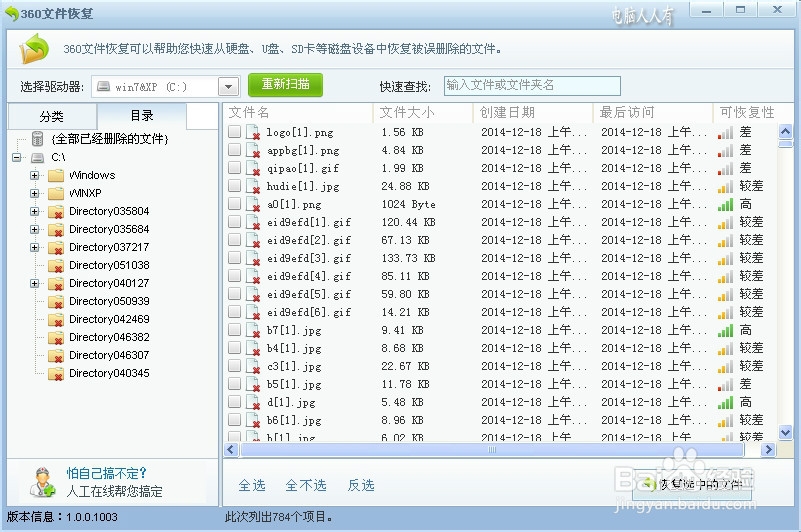Collapse the C:\ tree node
Image resolution: width=801 pixels, height=532 pixels.
[17, 157]
